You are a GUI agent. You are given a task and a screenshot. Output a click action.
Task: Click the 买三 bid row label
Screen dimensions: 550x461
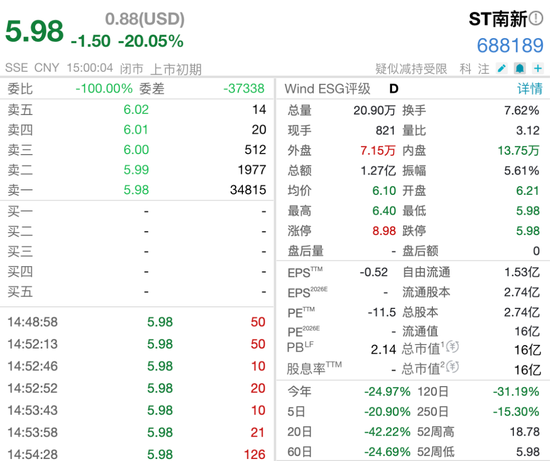click(x=20, y=252)
